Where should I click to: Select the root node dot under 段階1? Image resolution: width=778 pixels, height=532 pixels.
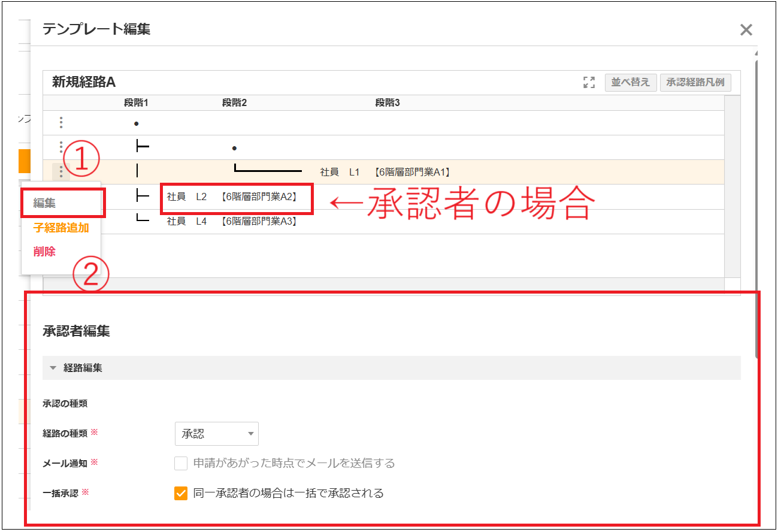coord(137,123)
